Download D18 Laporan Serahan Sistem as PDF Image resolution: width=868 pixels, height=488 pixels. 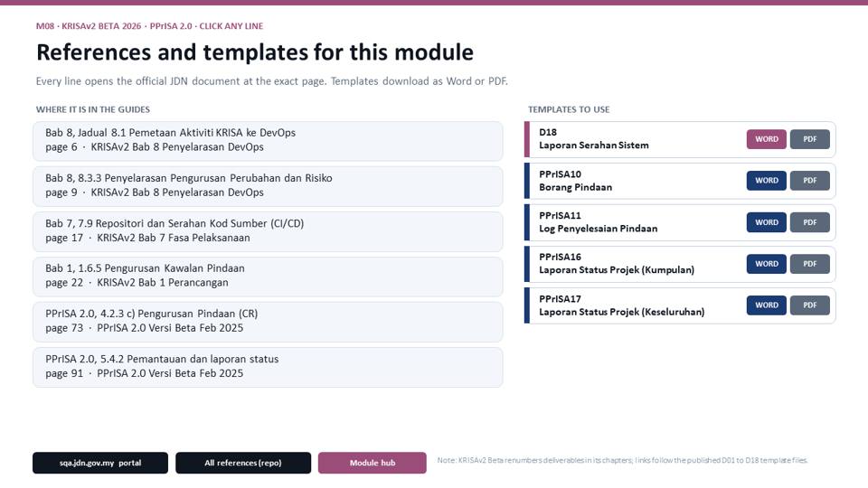click(x=809, y=139)
